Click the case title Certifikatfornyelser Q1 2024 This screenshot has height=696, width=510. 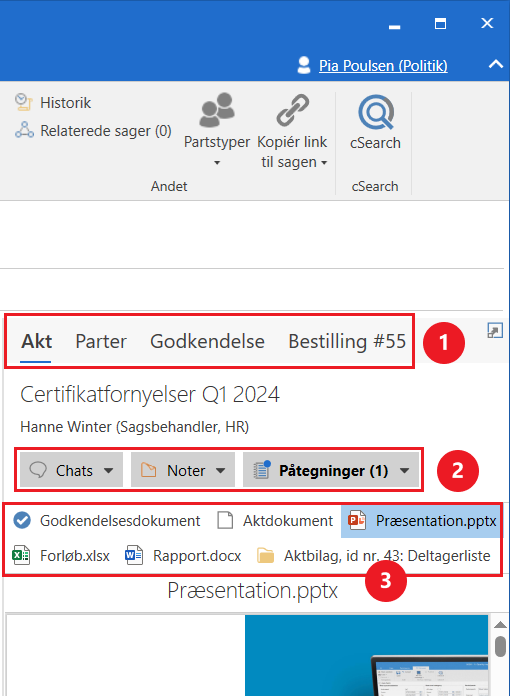point(150,395)
